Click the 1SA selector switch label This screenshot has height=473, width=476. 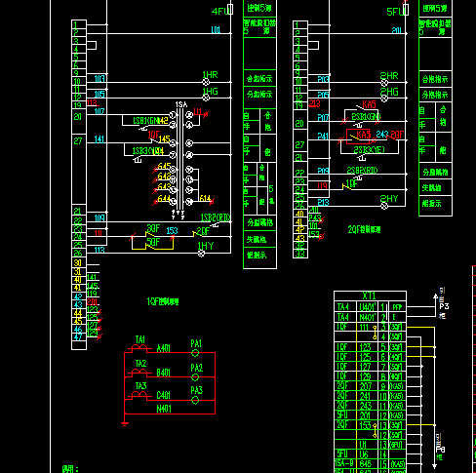[x=181, y=104]
